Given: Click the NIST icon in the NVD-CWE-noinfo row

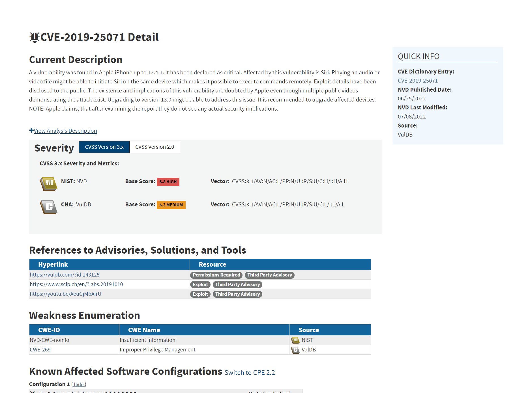Looking at the screenshot, I should (x=295, y=340).
